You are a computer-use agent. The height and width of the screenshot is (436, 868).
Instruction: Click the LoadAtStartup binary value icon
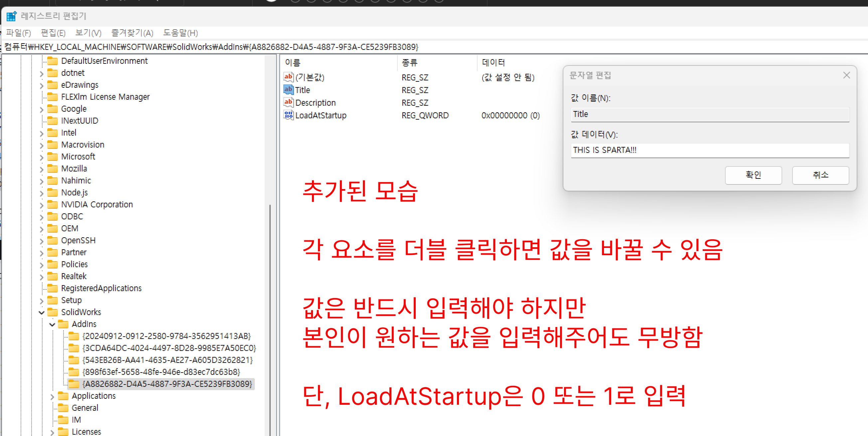[x=288, y=115]
